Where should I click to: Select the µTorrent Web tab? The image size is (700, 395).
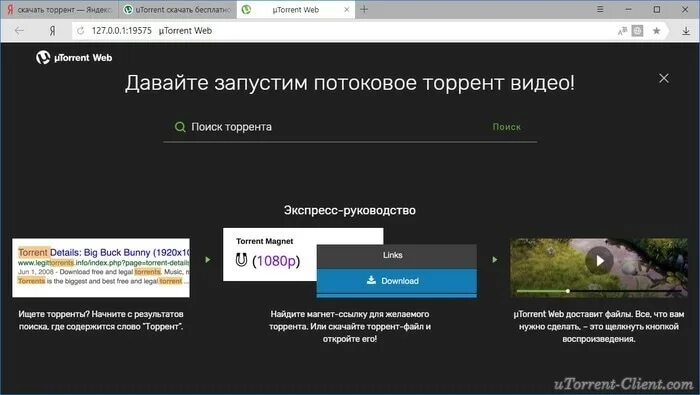(295, 9)
